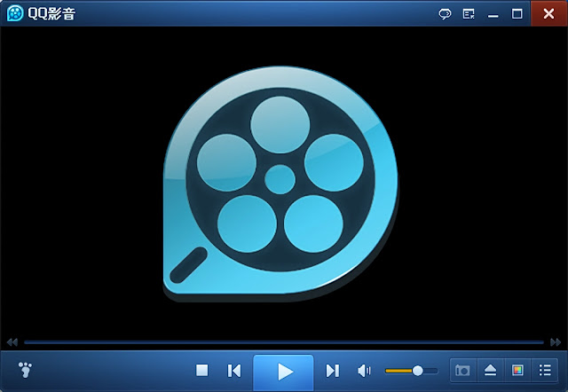Toggle the playlist panel icon
This screenshot has height=392, width=568.
(545, 371)
